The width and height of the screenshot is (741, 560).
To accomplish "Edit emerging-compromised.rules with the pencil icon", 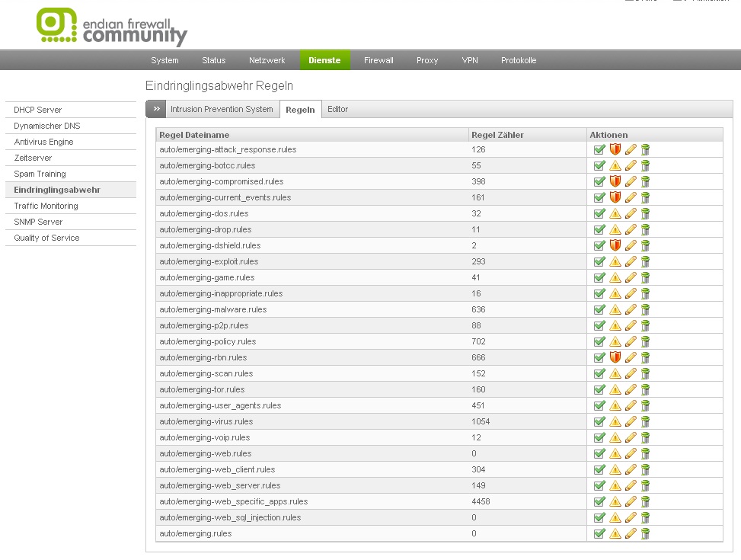I will point(631,182).
